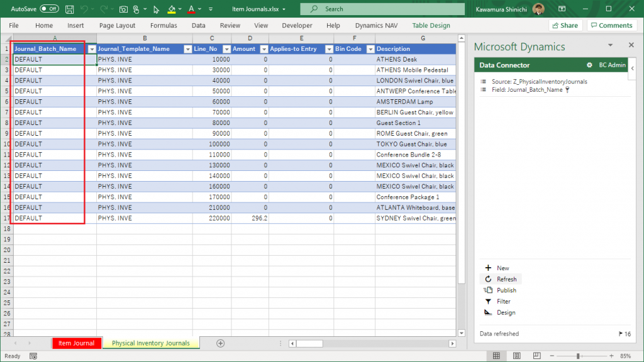Open Line_No filter dropdown
The height and width of the screenshot is (362, 644).
[226, 49]
